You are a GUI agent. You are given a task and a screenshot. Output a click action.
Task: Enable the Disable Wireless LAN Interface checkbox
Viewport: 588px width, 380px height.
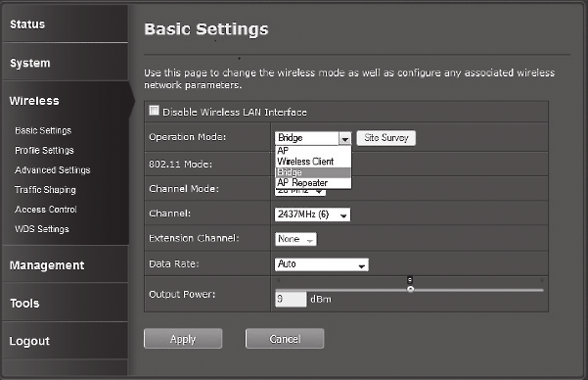pos(154,111)
